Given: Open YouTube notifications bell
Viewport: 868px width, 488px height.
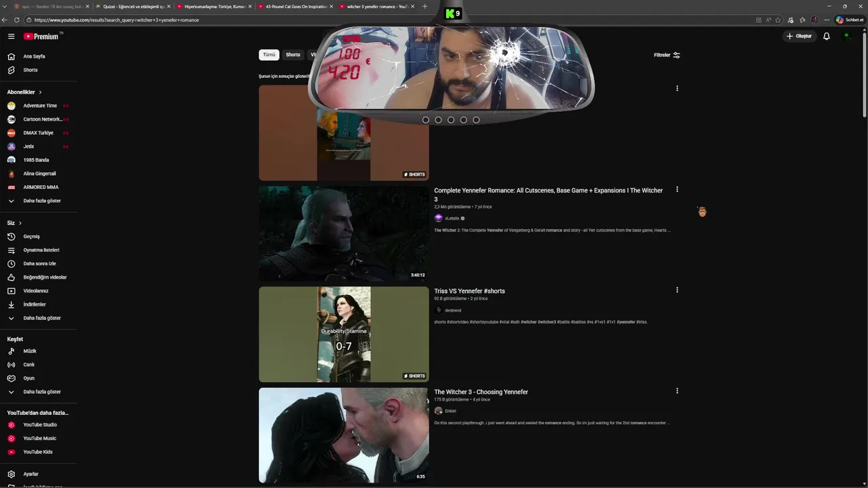Looking at the screenshot, I should [x=826, y=36].
